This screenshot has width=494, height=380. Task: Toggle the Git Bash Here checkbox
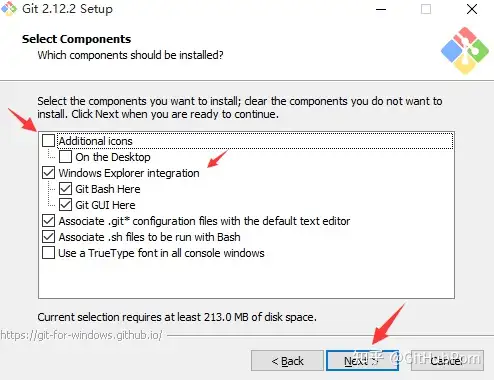(65, 189)
